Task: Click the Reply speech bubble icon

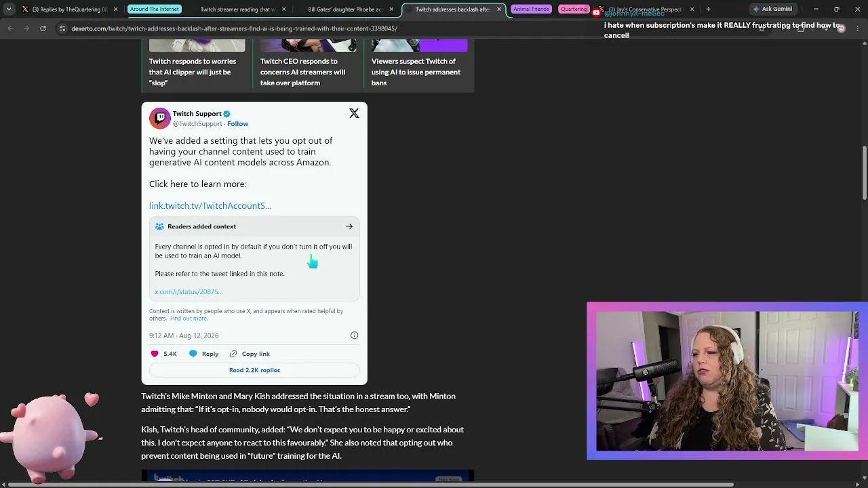Action: [193, 354]
